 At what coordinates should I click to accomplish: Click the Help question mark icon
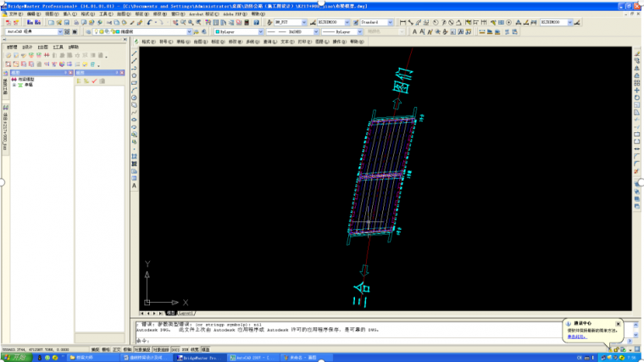coord(257,22)
